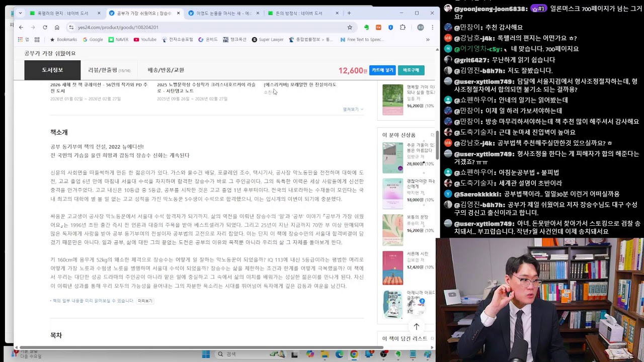The height and width of the screenshot is (362, 644).
Task: Open the tab search dropdown arrow
Action: [20, 13]
